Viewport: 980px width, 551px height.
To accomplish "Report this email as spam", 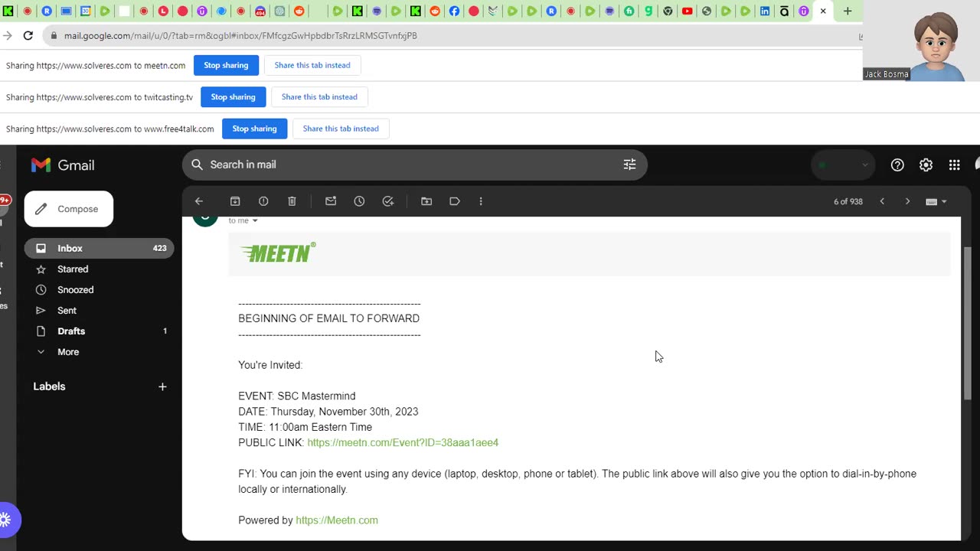I will pyautogui.click(x=263, y=201).
